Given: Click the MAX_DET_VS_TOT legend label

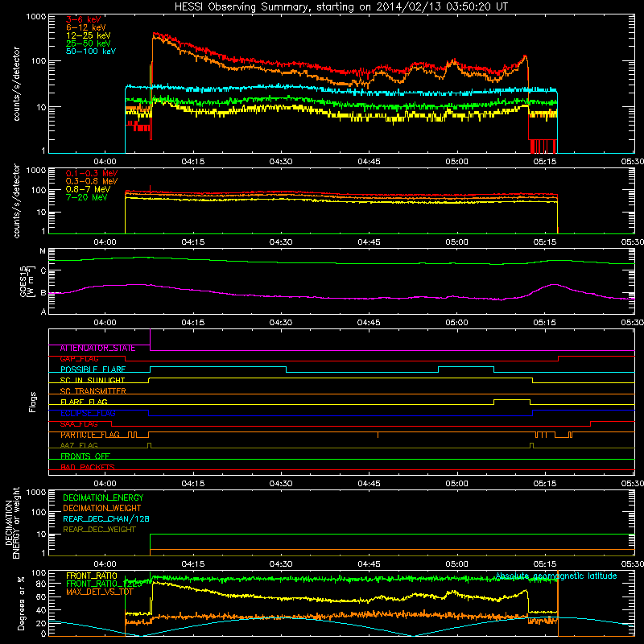Looking at the screenshot, I should tap(100, 592).
